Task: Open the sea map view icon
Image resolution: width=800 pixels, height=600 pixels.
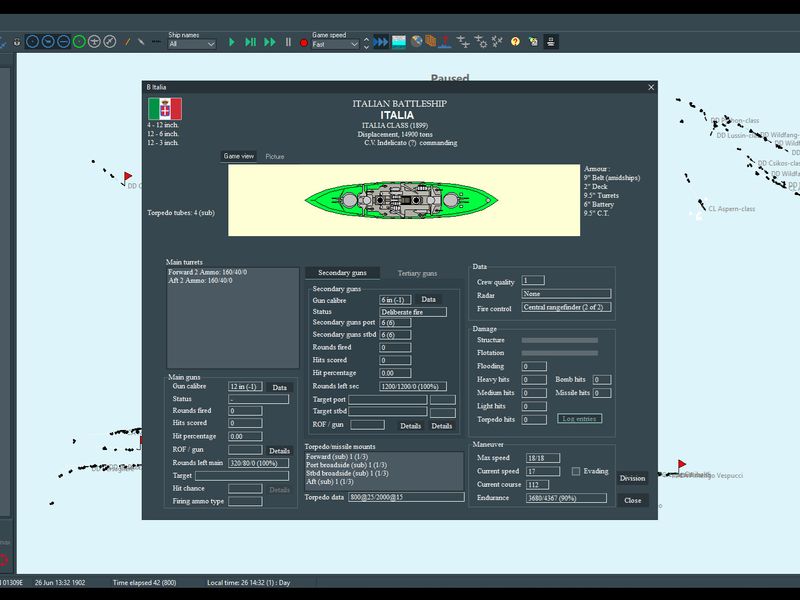Action: click(399, 42)
